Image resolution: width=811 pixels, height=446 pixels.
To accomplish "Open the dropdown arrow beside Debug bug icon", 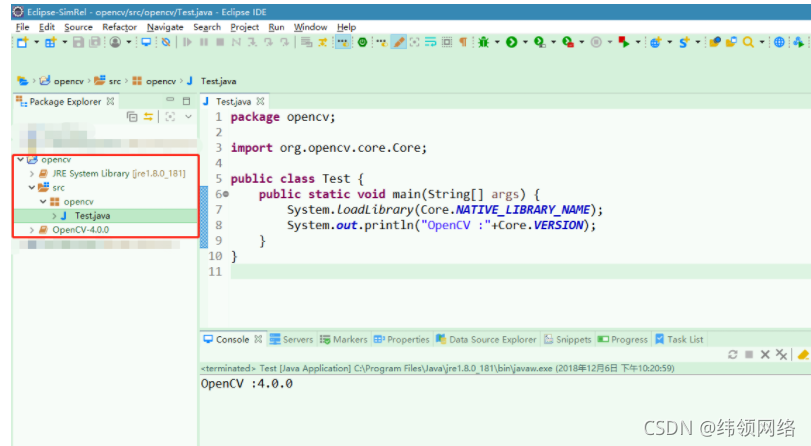I will coord(497,42).
